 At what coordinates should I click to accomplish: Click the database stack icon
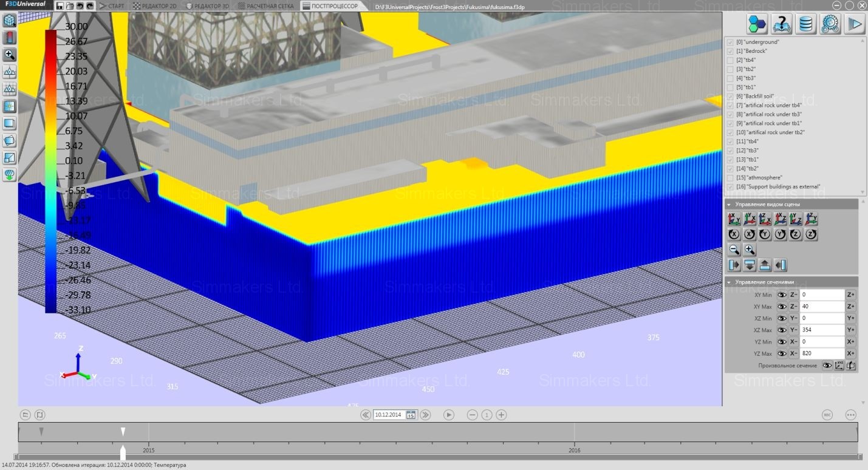pyautogui.click(x=805, y=24)
